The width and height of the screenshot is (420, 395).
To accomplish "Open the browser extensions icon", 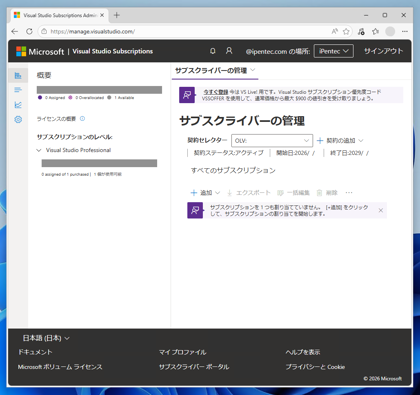I will (x=361, y=31).
